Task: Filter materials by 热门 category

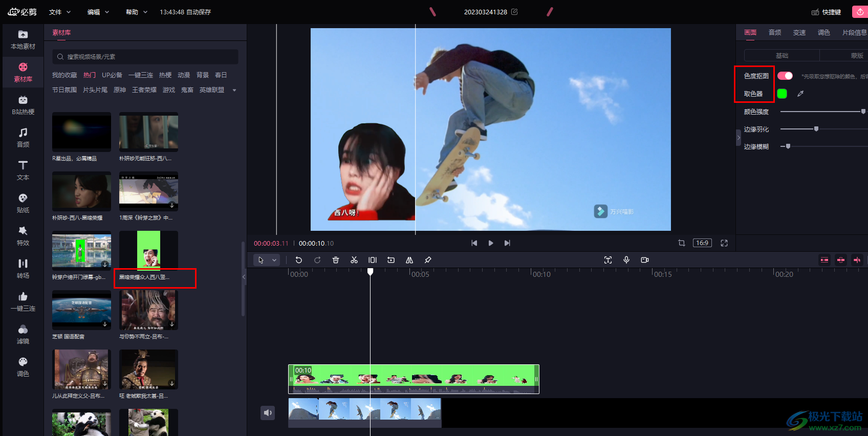Action: (x=90, y=75)
